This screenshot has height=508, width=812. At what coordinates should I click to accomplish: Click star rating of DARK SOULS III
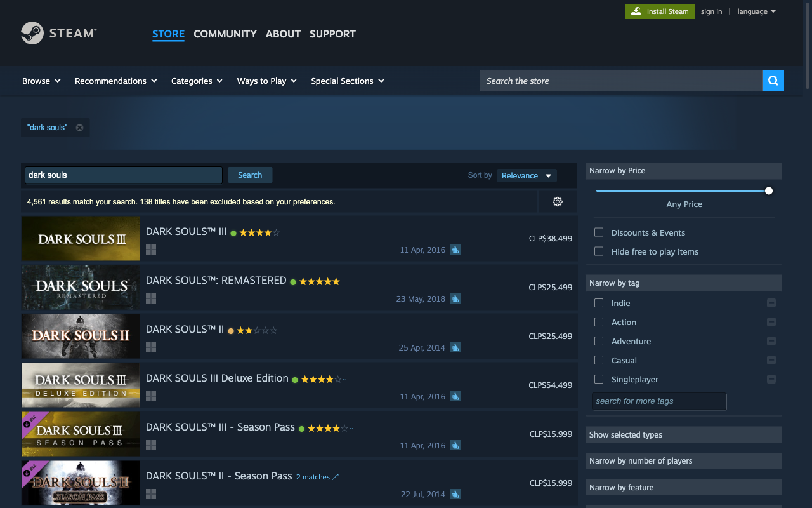(259, 232)
